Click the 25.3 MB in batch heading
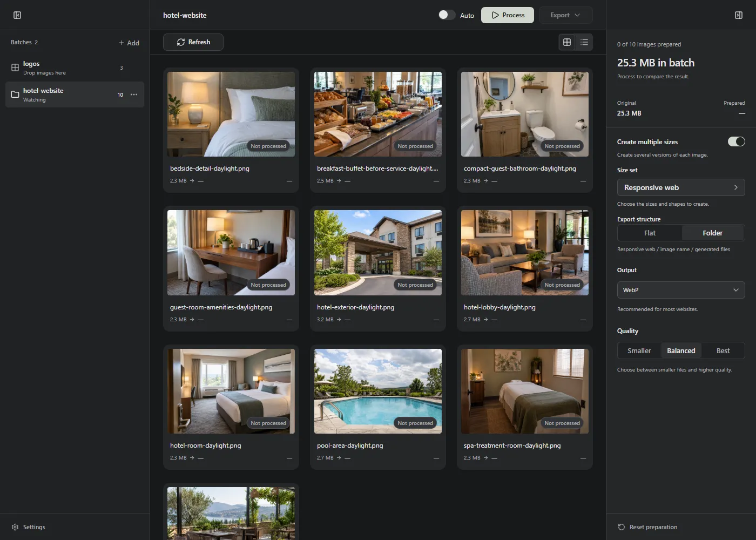Viewport: 756px width, 540px height. click(x=656, y=63)
